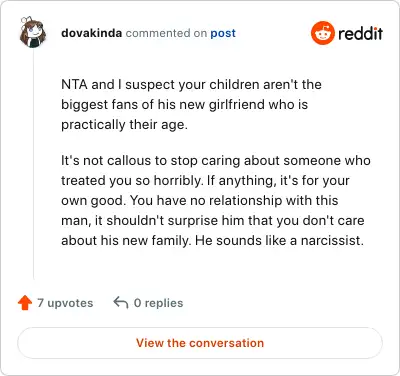Click the word "NTA" starting the comment
Viewport: 400px width, 376px height.
(x=74, y=84)
